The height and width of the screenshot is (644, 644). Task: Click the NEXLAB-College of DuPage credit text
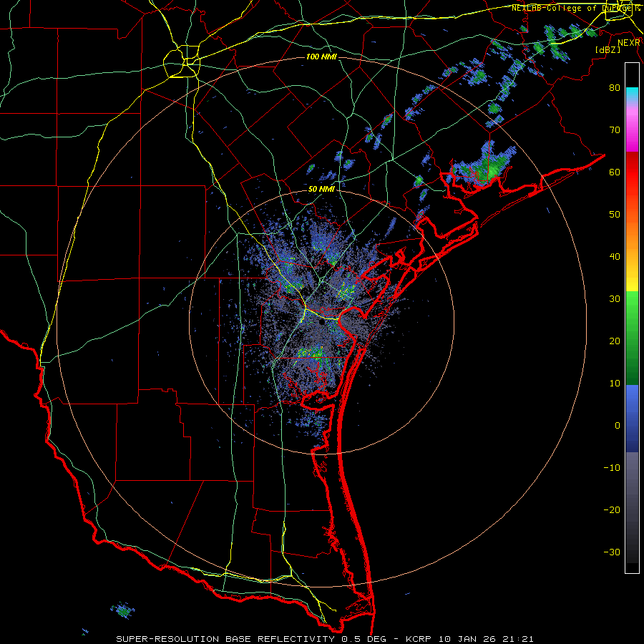[575, 8]
